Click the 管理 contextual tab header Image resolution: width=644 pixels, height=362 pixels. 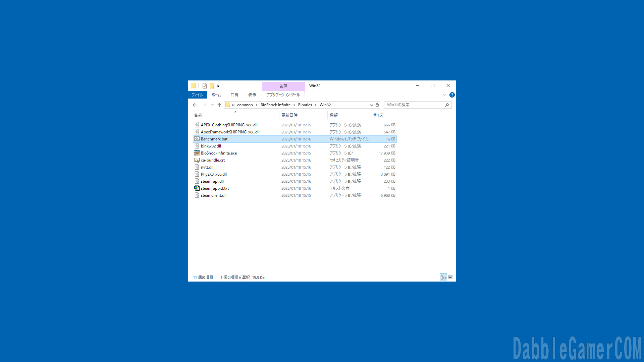[x=283, y=86]
